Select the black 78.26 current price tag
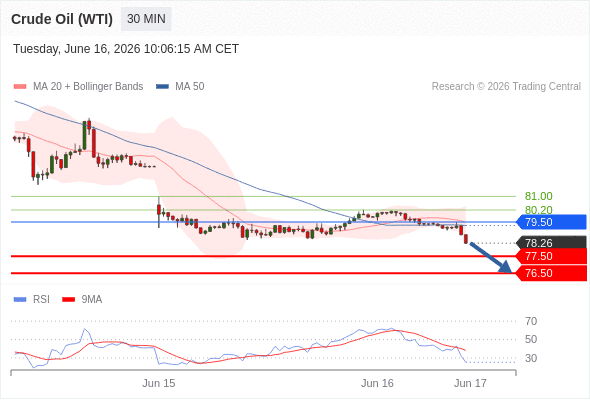Image resolution: width=590 pixels, height=400 pixels. (552, 243)
